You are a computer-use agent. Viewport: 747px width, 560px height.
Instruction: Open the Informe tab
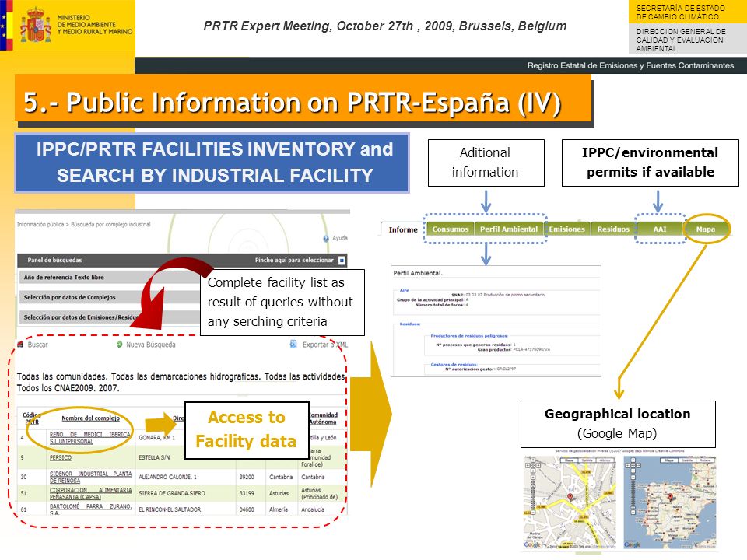coord(402,229)
